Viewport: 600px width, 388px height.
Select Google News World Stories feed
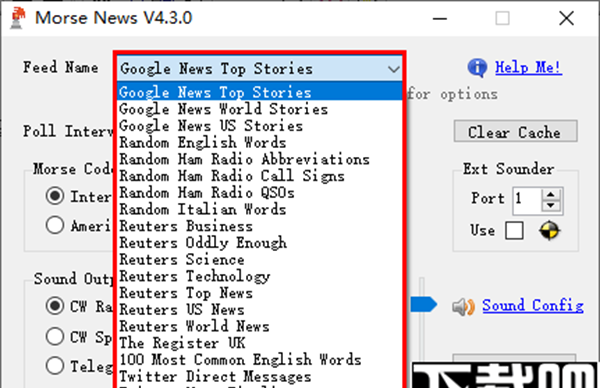pyautogui.click(x=259, y=109)
